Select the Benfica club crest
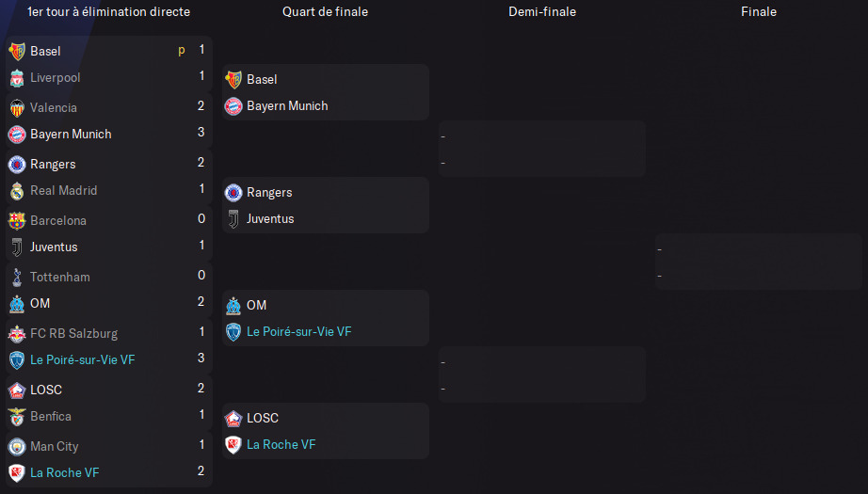Image resolution: width=868 pixels, height=494 pixels. [16, 416]
